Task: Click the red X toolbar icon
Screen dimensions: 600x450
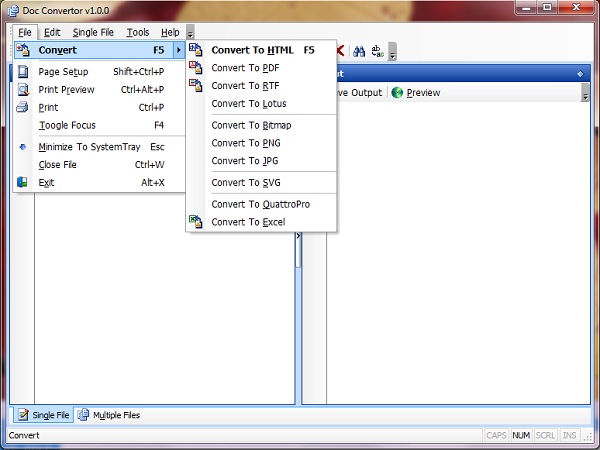Action: [340, 51]
